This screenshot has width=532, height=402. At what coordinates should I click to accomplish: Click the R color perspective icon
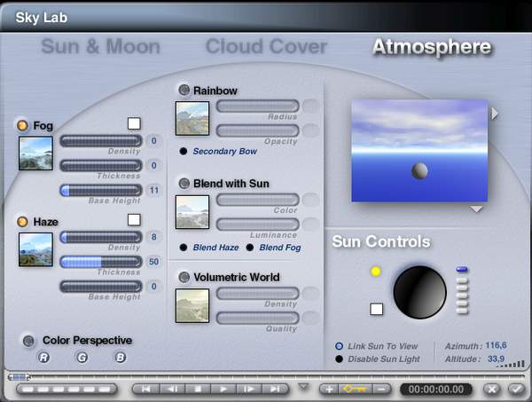(x=43, y=357)
